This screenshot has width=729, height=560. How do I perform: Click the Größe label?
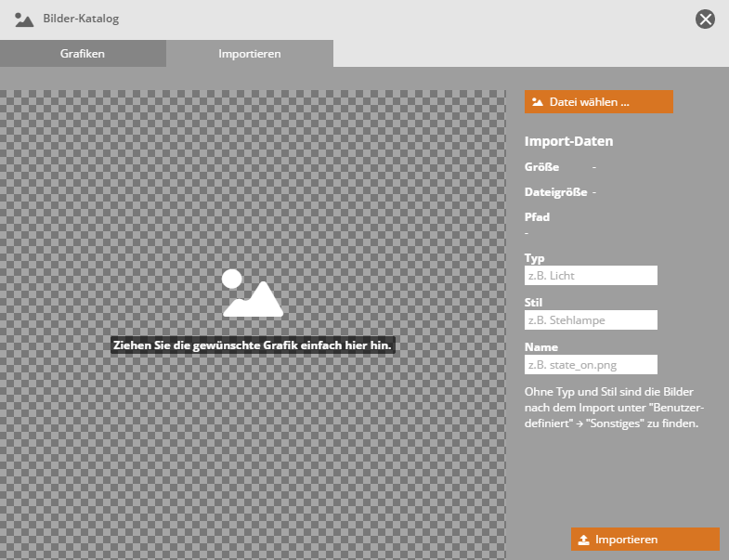pyautogui.click(x=541, y=167)
